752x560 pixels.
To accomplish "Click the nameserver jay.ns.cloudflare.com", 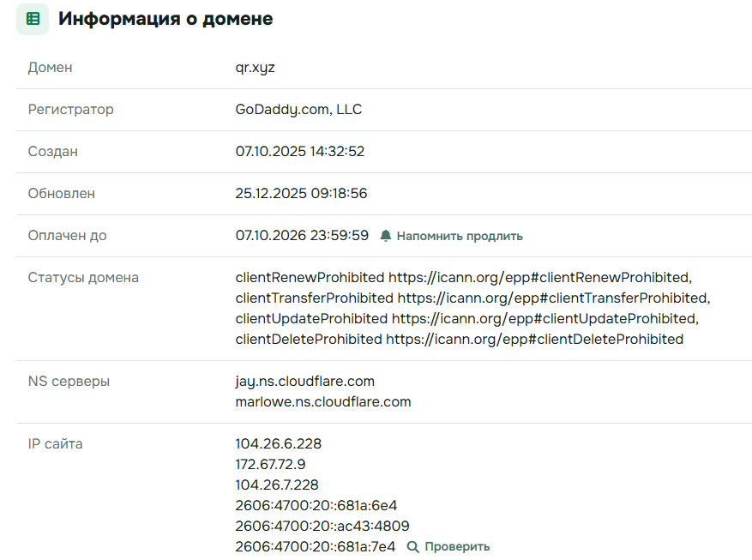I will (x=305, y=382).
